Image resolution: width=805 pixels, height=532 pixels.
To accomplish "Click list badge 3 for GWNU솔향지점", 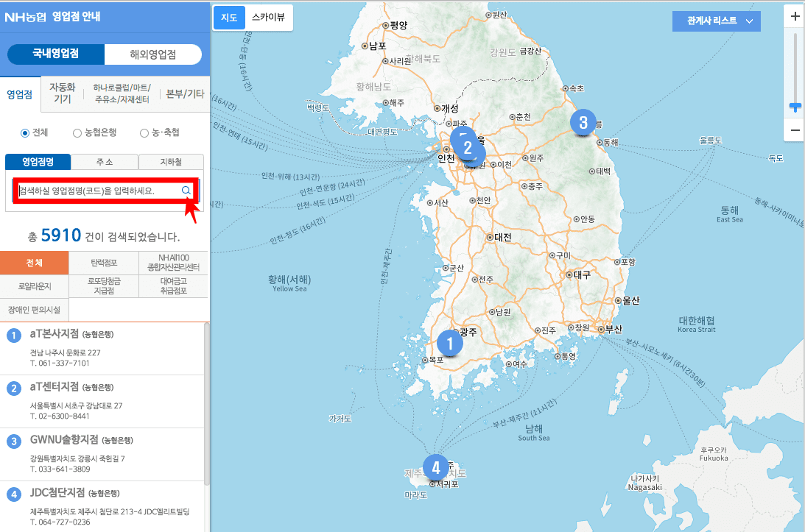I will coord(14,441).
